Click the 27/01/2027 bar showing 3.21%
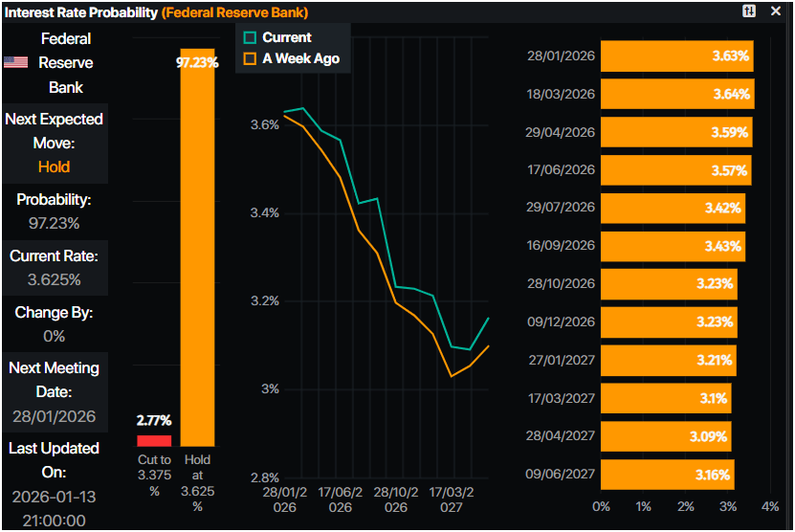This screenshot has width=795, height=532. click(x=668, y=360)
